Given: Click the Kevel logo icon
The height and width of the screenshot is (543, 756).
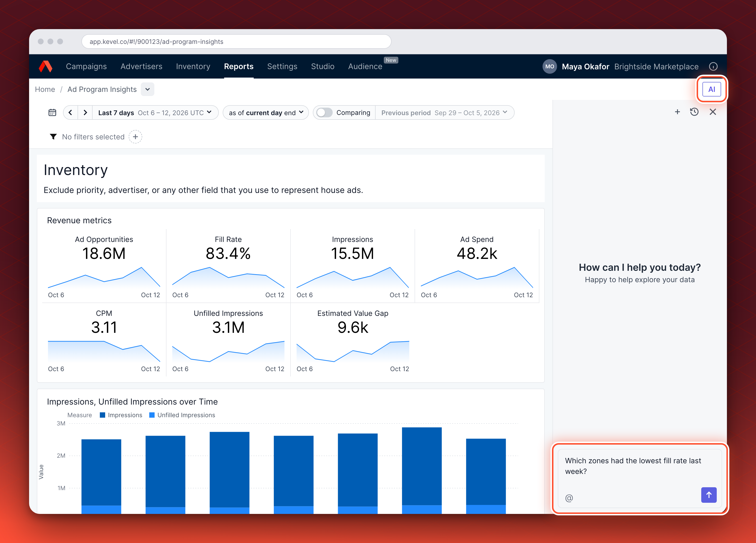Looking at the screenshot, I should [46, 66].
